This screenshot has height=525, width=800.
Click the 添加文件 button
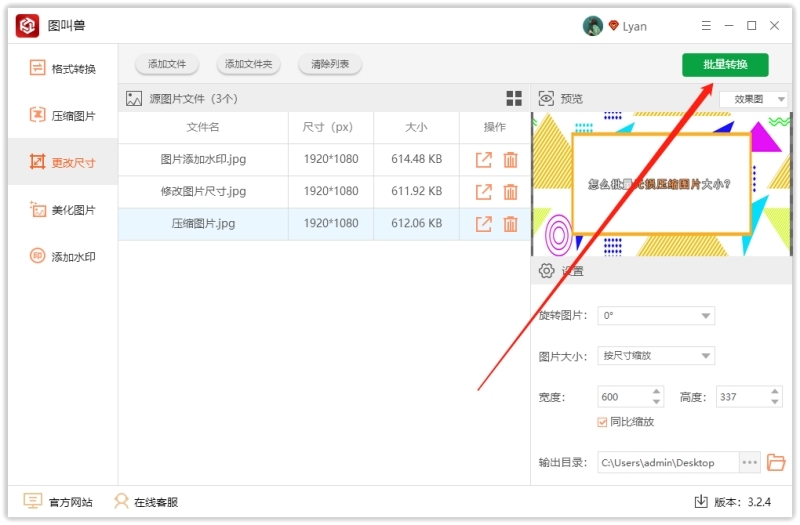coord(167,65)
